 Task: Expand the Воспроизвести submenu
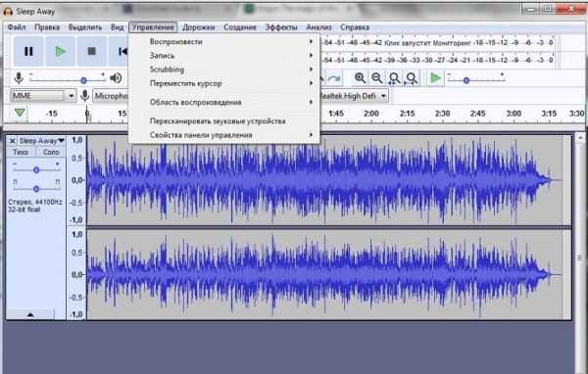coord(224,41)
